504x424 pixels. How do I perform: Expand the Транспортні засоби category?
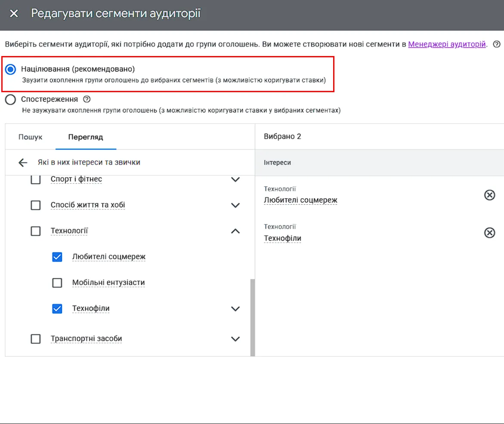pyautogui.click(x=235, y=339)
